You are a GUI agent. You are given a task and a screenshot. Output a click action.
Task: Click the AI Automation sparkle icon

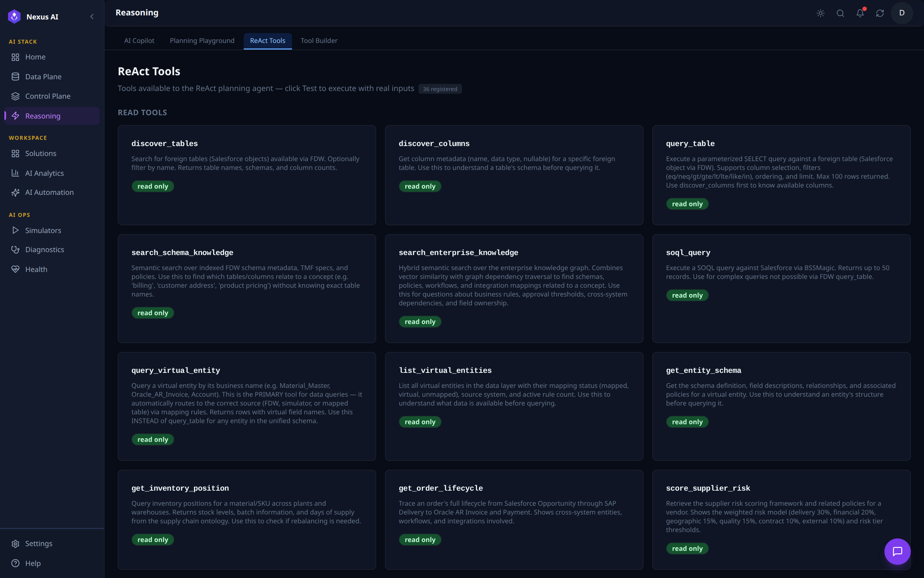pos(15,192)
